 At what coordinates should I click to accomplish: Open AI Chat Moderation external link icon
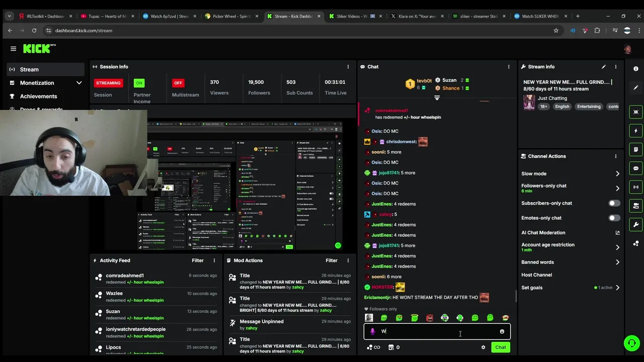point(617,233)
